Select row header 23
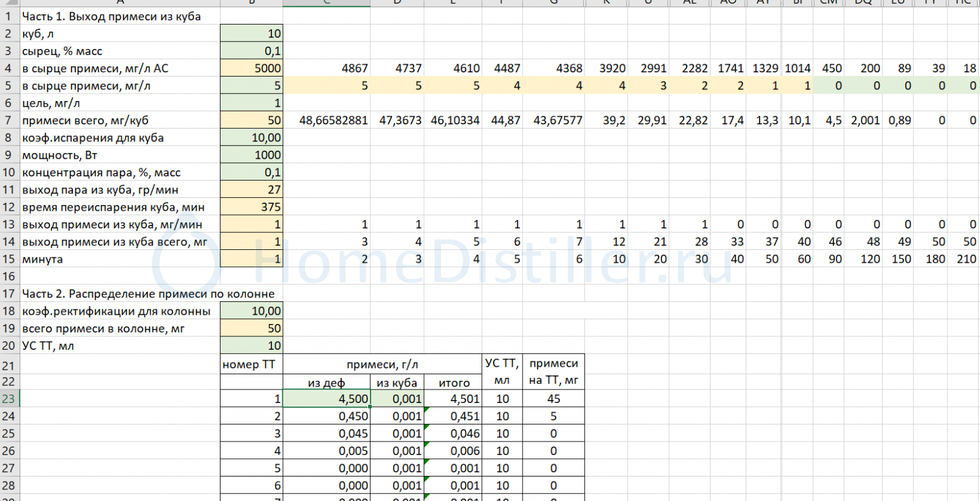The height and width of the screenshot is (501, 980). pyautogui.click(x=9, y=399)
